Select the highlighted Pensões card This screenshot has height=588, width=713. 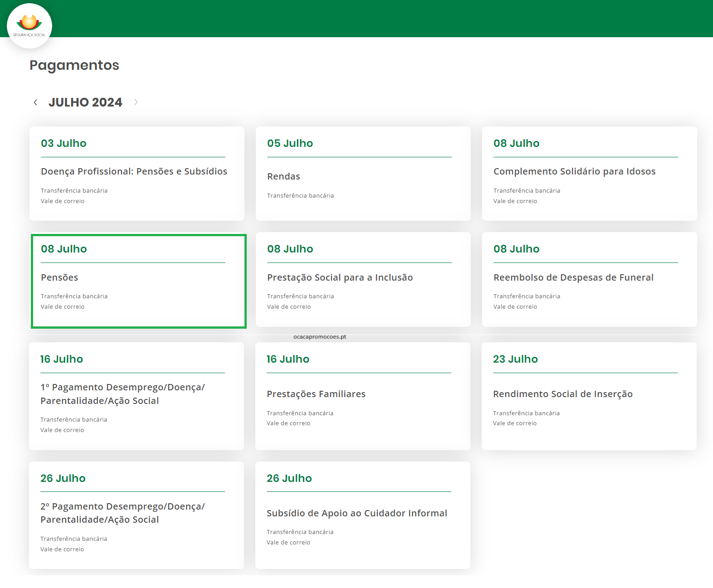(59, 277)
